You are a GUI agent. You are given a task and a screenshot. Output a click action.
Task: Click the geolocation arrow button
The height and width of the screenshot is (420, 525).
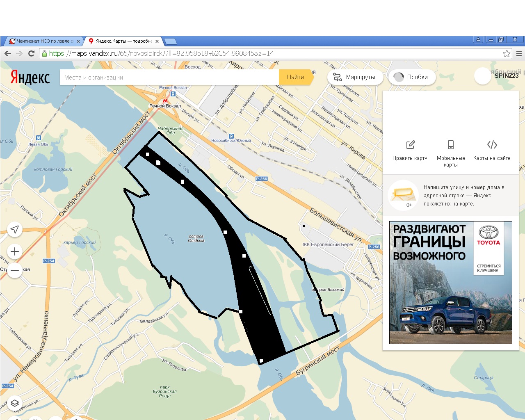(15, 229)
